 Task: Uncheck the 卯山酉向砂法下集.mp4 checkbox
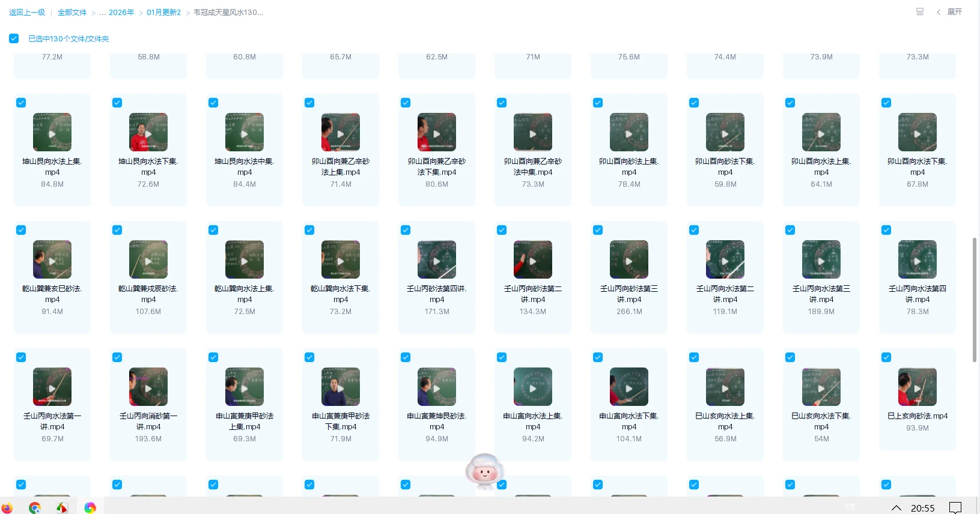(x=694, y=103)
